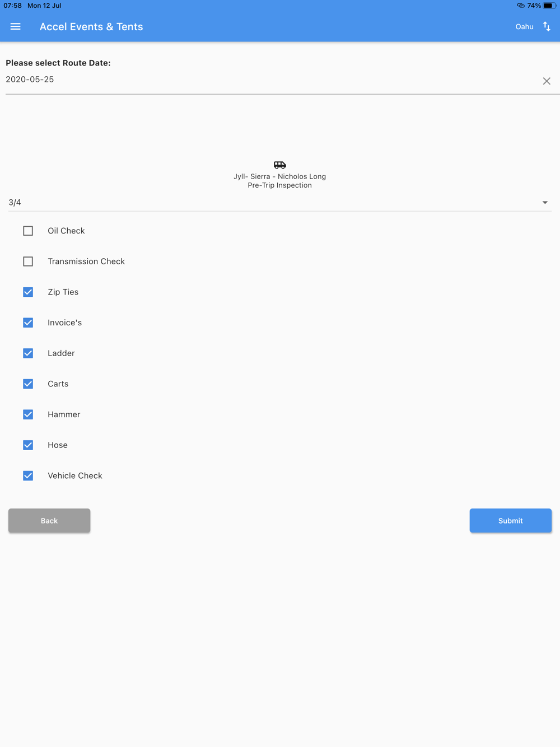Viewport: 560px width, 747px height.
Task: Tap the Back button
Action: 49,521
